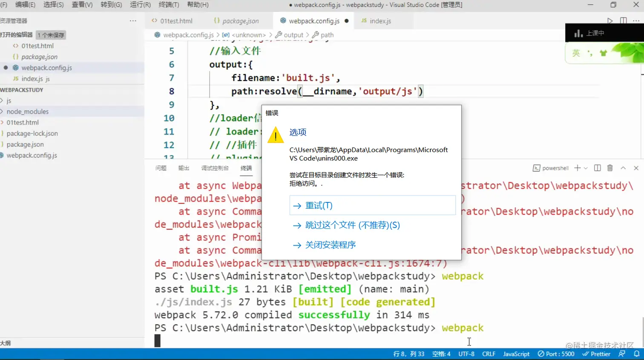Split the editor to the right
Viewport: 644px width, 360px height.
coord(624,21)
